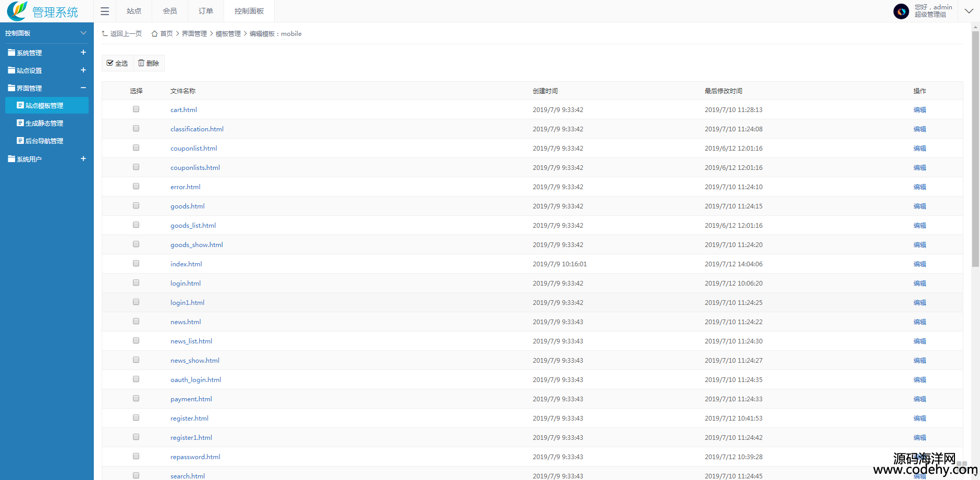Tick the checkbox next to payment.html
This screenshot has height=480, width=980.
136,399
